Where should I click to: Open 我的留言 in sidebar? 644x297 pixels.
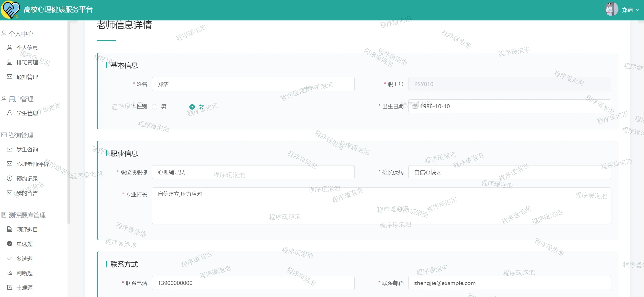[27, 193]
